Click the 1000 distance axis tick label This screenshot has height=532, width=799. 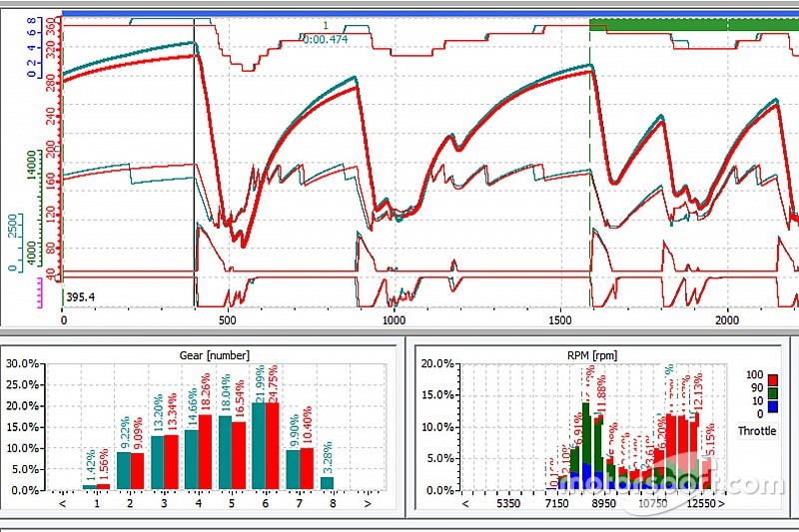pyautogui.click(x=394, y=320)
